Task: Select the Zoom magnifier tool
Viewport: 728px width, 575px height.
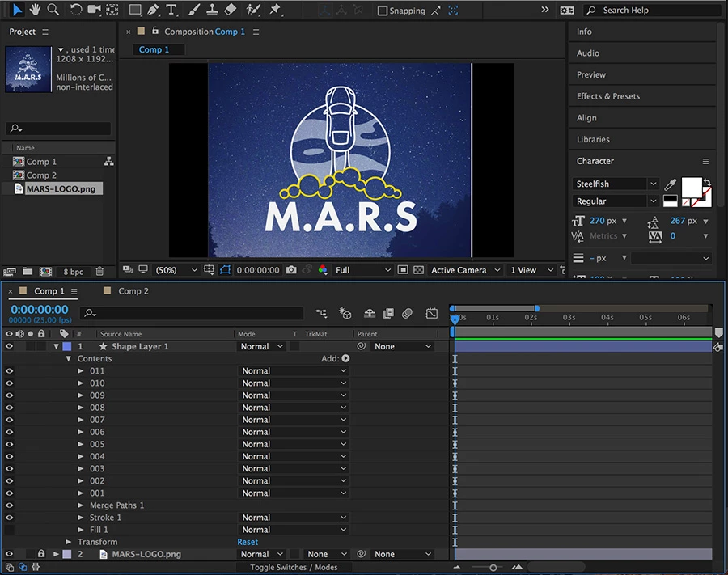Action: [53, 9]
